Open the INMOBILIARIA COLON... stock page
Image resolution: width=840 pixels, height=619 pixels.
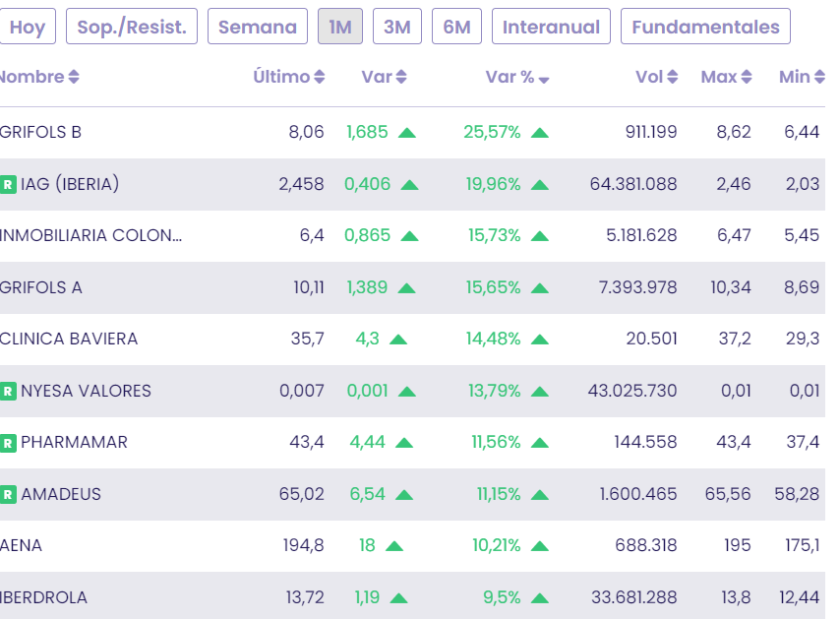click(90, 236)
